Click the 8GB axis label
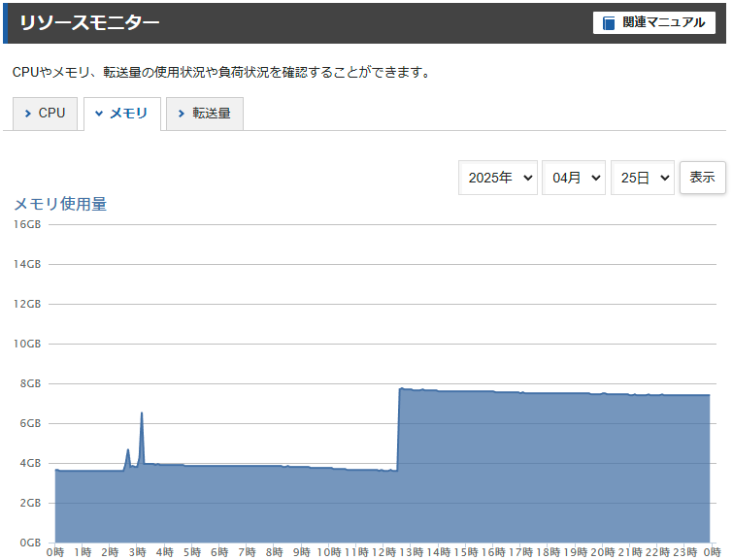 coord(30,383)
